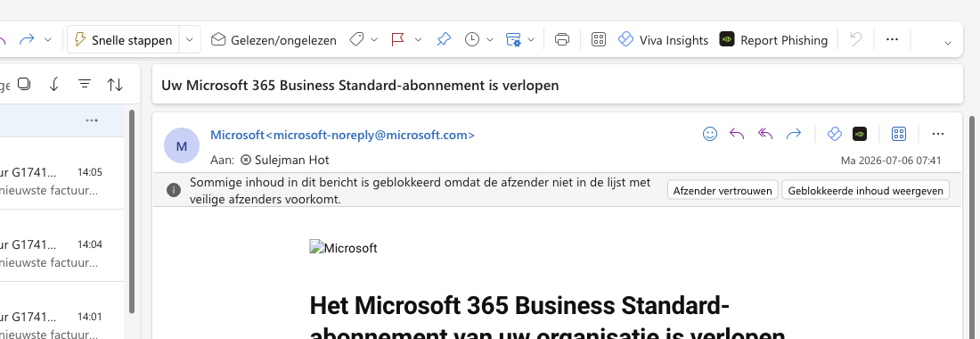Click Geblokkeerde inhoud weergeven button

(x=866, y=191)
